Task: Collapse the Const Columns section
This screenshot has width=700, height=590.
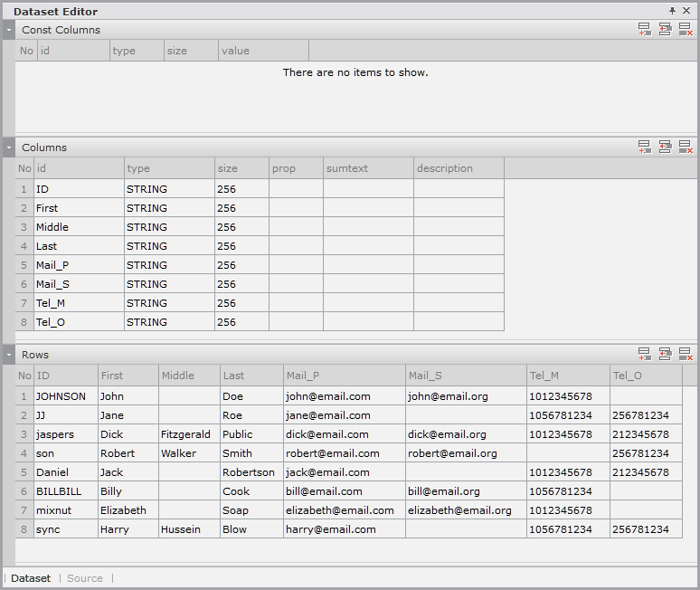Action: click(x=9, y=30)
